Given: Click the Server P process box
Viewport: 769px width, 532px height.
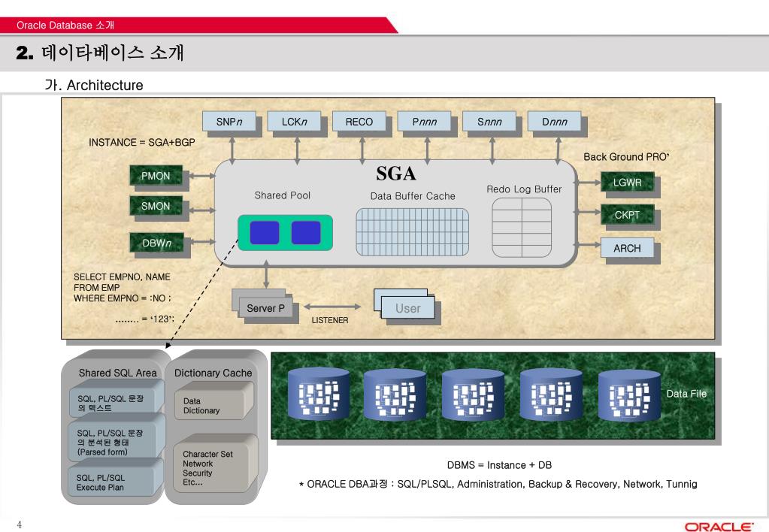Looking at the screenshot, I should click(265, 308).
